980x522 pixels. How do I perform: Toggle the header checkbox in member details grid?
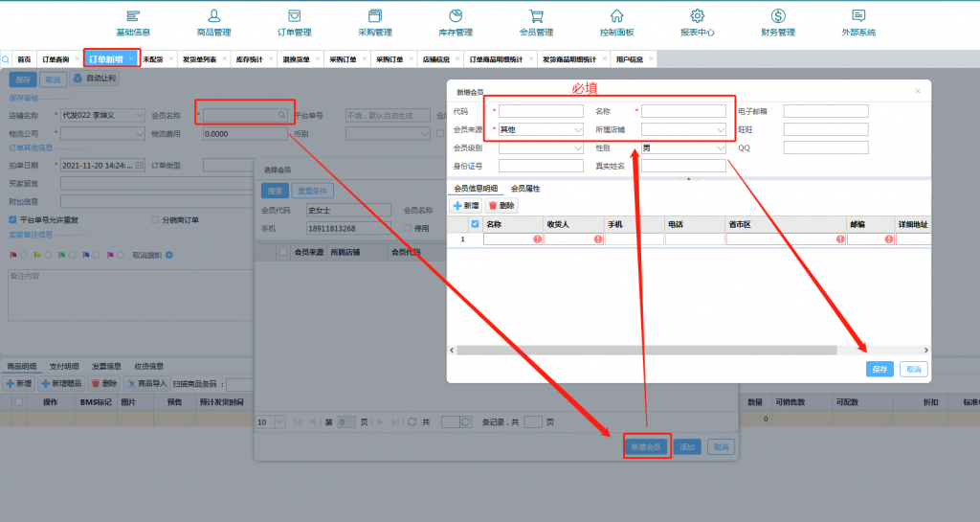476,224
